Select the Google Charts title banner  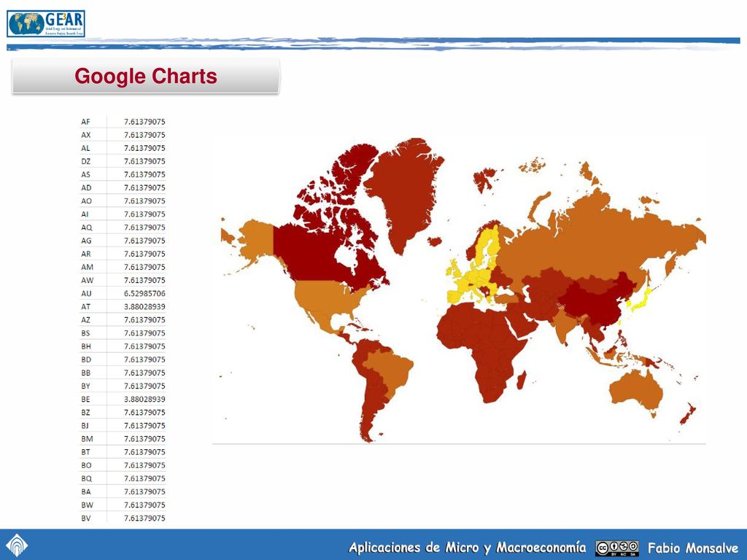[x=146, y=76]
